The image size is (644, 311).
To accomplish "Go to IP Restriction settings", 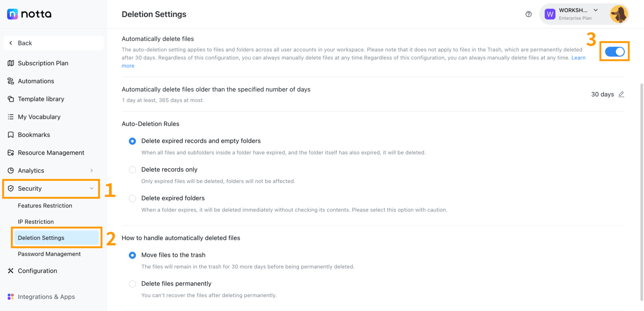I will pyautogui.click(x=36, y=222).
